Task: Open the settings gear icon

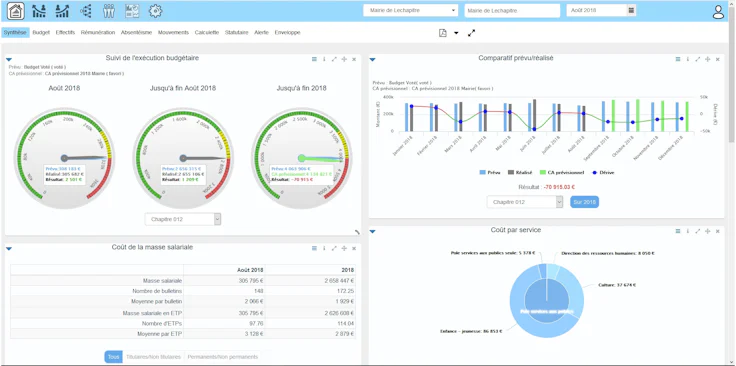Action: coord(155,11)
